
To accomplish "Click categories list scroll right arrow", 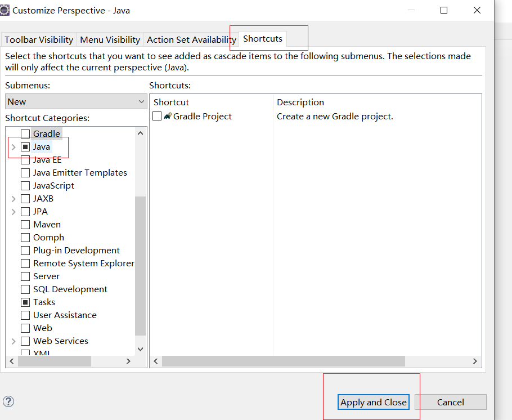I will pos(128,361).
